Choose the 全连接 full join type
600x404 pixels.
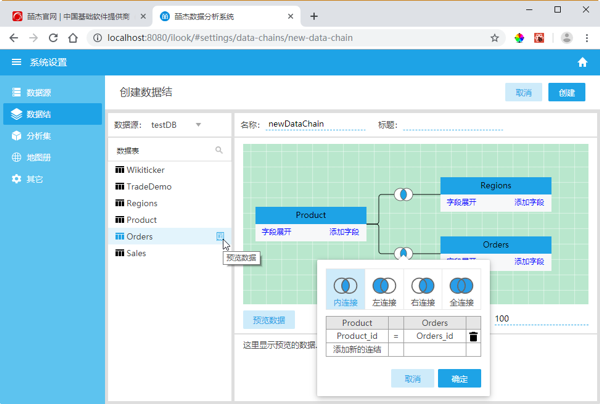[x=461, y=290]
